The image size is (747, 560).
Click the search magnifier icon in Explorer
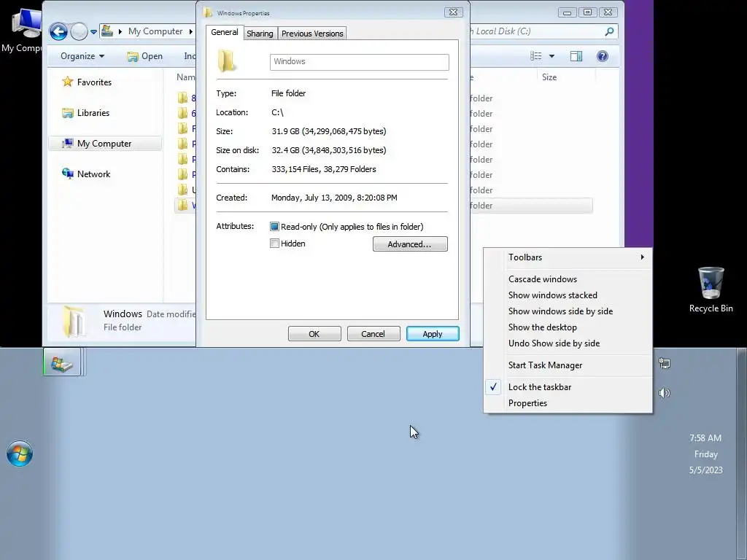pos(609,31)
